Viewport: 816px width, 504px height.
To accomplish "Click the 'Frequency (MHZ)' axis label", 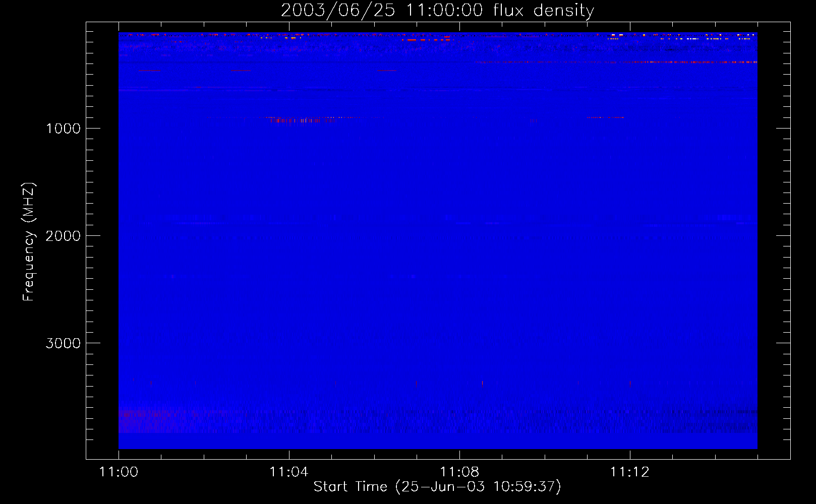I will point(29,242).
